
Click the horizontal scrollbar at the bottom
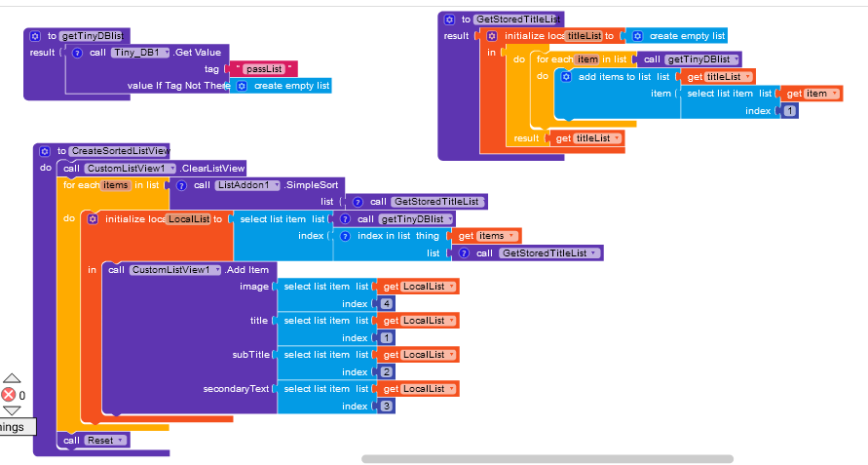click(x=547, y=459)
